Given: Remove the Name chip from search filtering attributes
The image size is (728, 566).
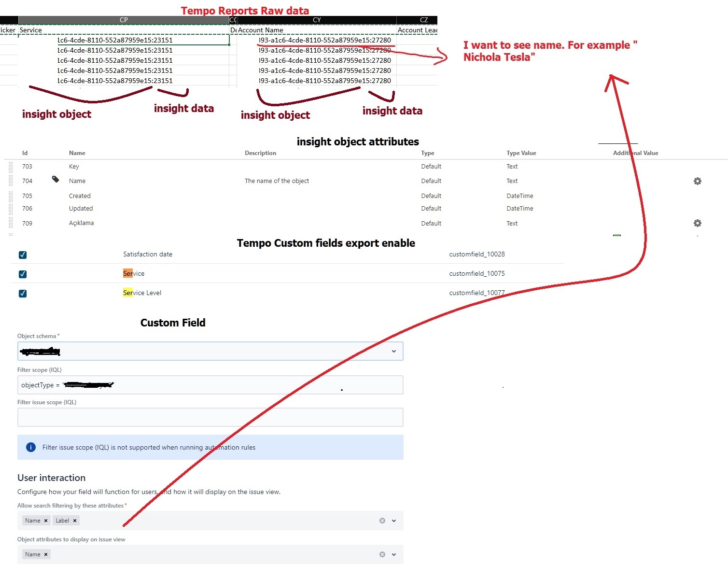Looking at the screenshot, I should tap(46, 521).
